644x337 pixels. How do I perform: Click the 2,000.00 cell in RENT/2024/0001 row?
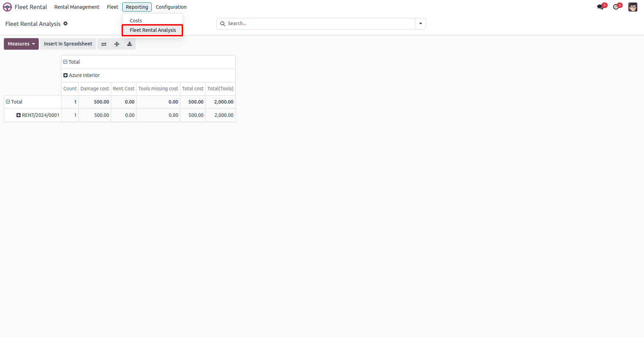(x=220, y=115)
